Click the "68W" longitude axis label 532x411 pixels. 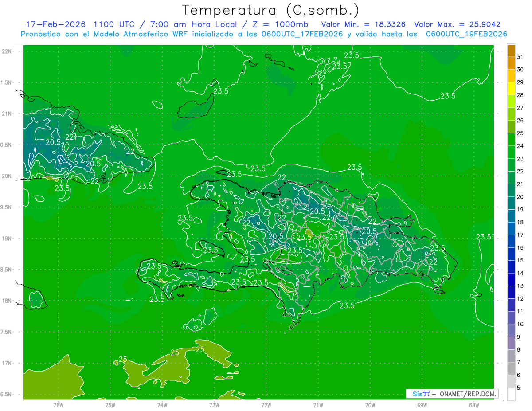pyautogui.click(x=473, y=405)
